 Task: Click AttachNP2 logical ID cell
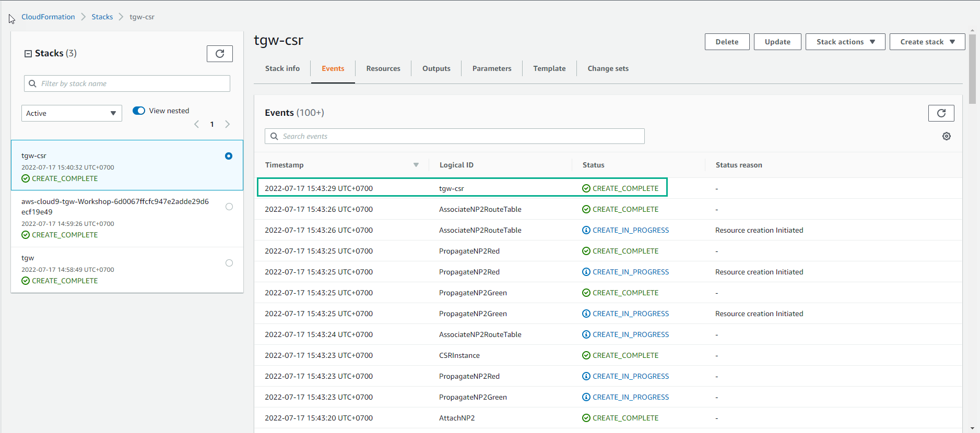[457, 418]
